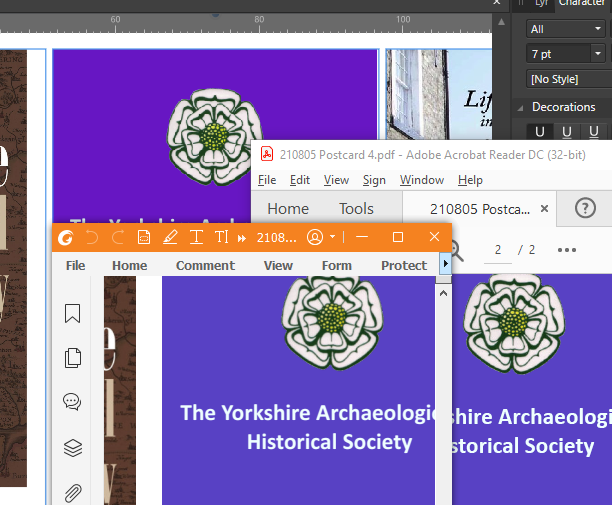Close the 210805 Postca... document tab
This screenshot has height=505, width=612.
[x=544, y=209]
